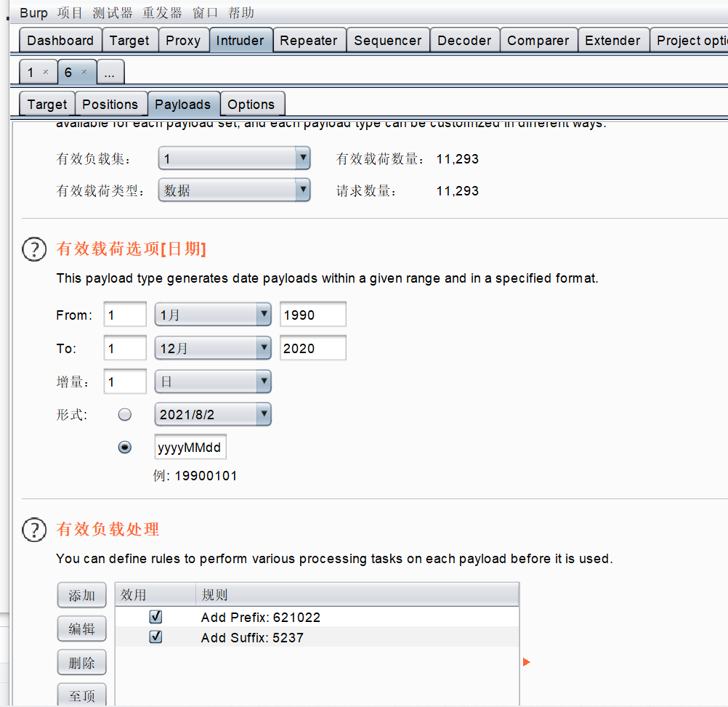Expand the From month dropdown showing 1月

(213, 315)
